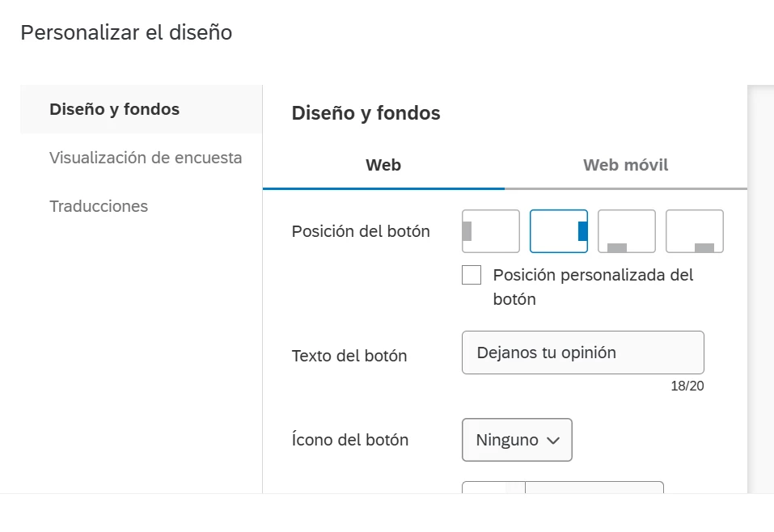Click the Posición personalizada del botón label text
The width and height of the screenshot is (774, 532).
click(x=593, y=287)
